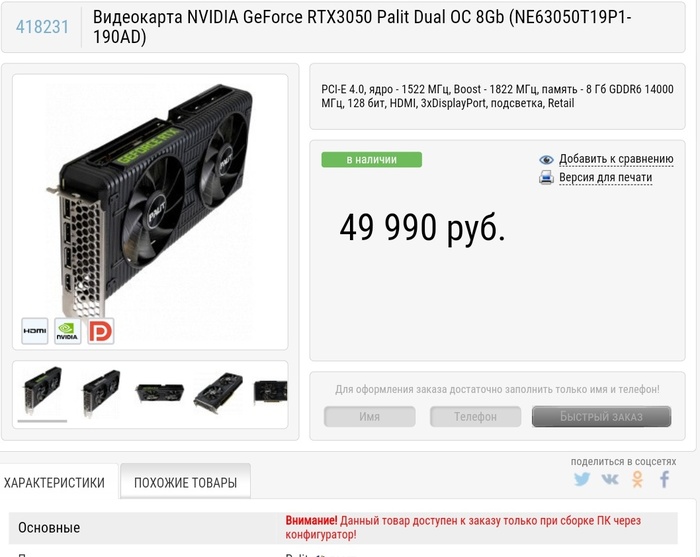700x557 pixels.
Task: Open the Версия для печати link
Action: (605, 177)
